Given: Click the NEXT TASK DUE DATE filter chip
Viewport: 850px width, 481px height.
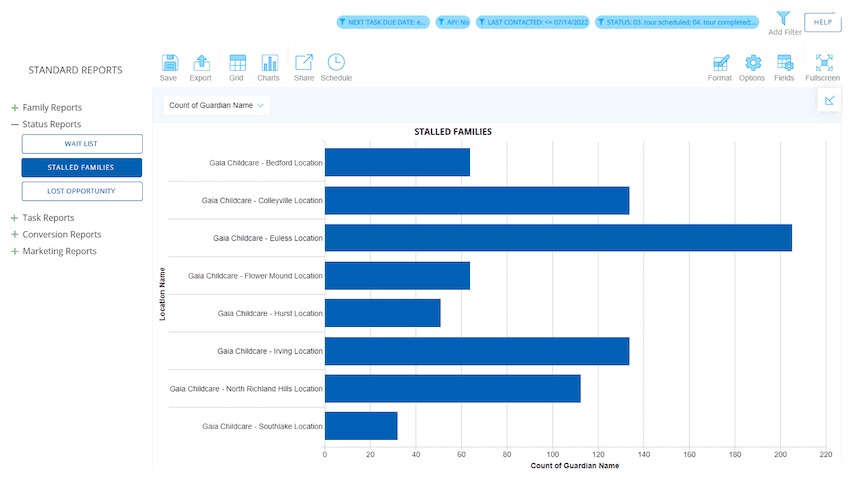Looking at the screenshot, I should coord(383,22).
